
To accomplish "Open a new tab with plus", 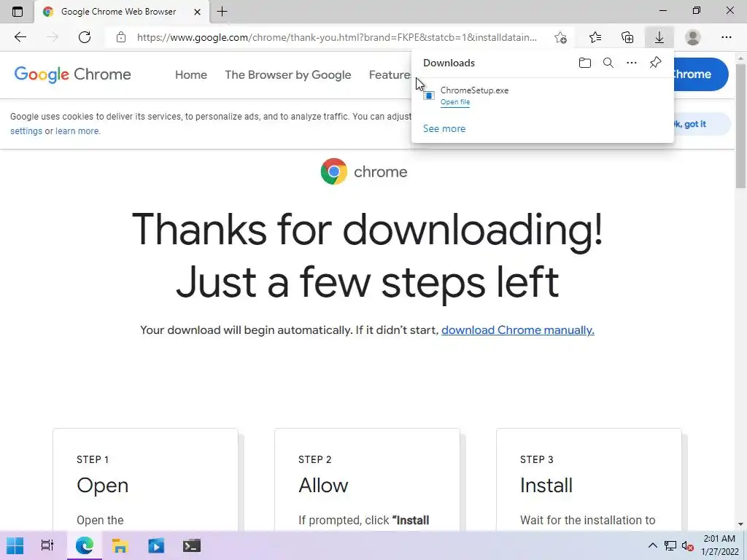I will point(222,12).
